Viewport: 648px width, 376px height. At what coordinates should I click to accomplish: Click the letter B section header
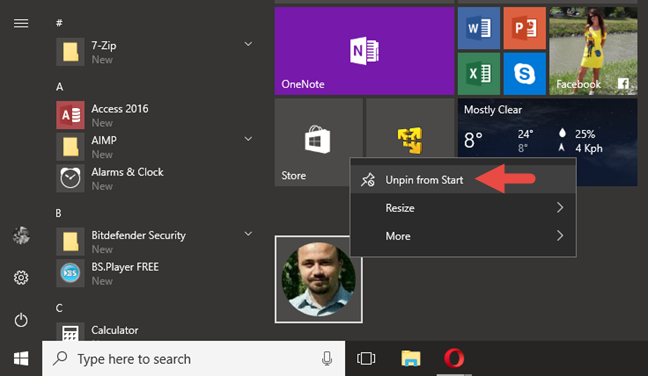tap(58, 213)
